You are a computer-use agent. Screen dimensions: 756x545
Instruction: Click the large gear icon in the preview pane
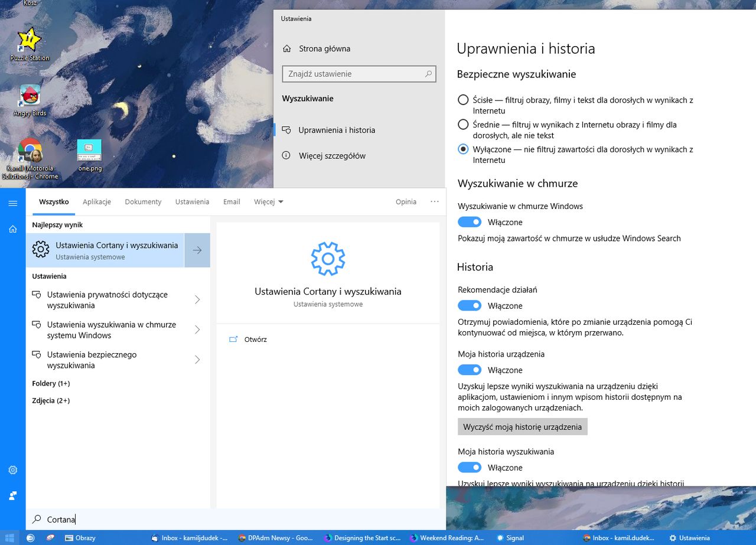[328, 258]
